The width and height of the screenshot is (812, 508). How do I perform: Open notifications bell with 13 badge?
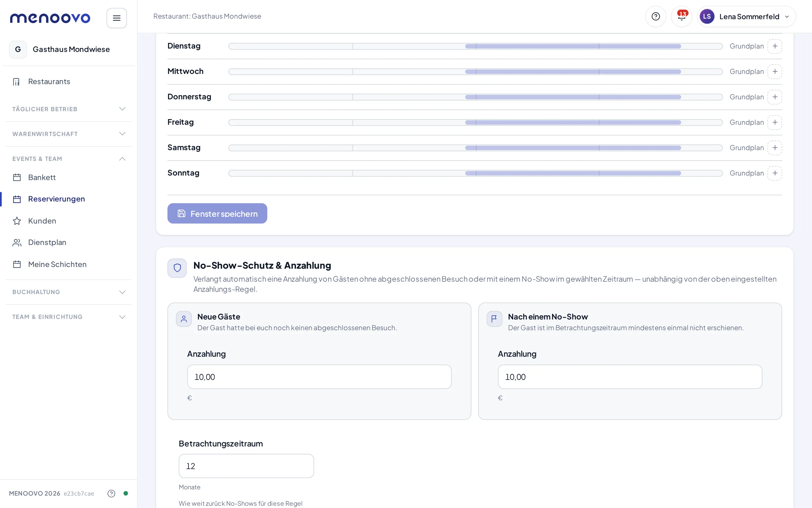pos(681,16)
